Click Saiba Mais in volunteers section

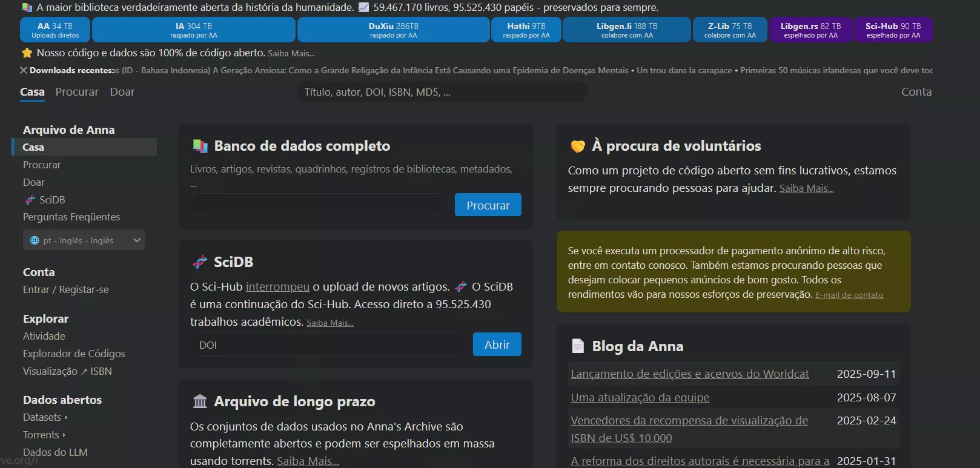click(807, 188)
